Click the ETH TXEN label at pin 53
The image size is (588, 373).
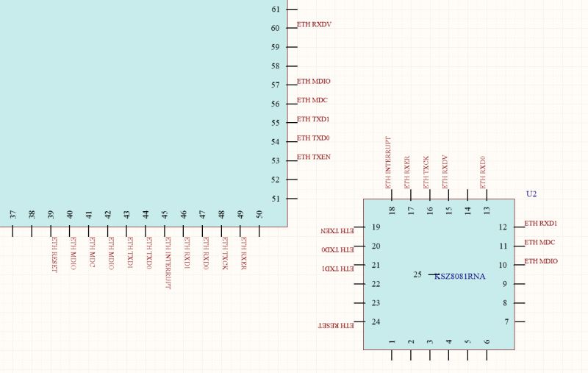(314, 157)
